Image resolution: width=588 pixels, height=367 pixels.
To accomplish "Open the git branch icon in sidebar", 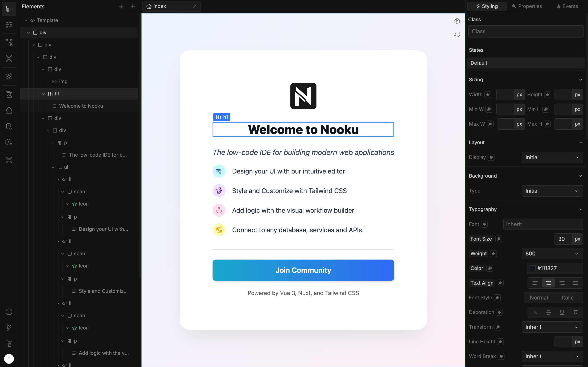I will [x=9, y=327].
